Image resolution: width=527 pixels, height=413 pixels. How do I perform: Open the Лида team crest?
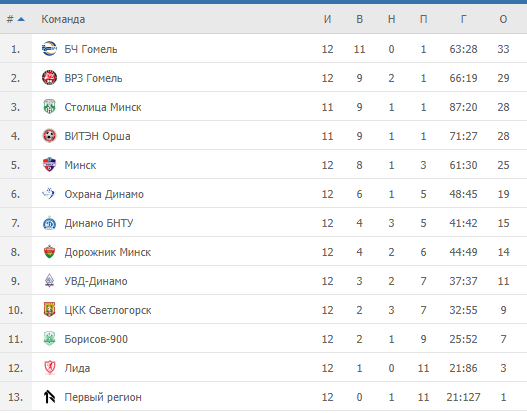tap(49, 368)
